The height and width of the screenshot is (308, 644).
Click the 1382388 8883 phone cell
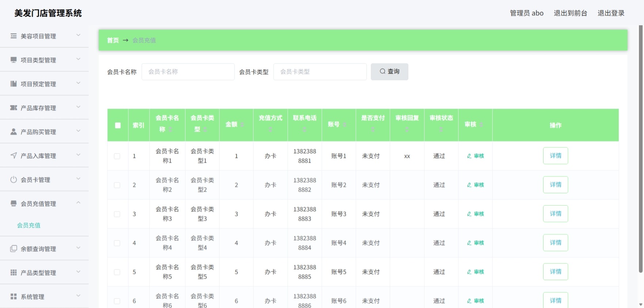point(305,214)
